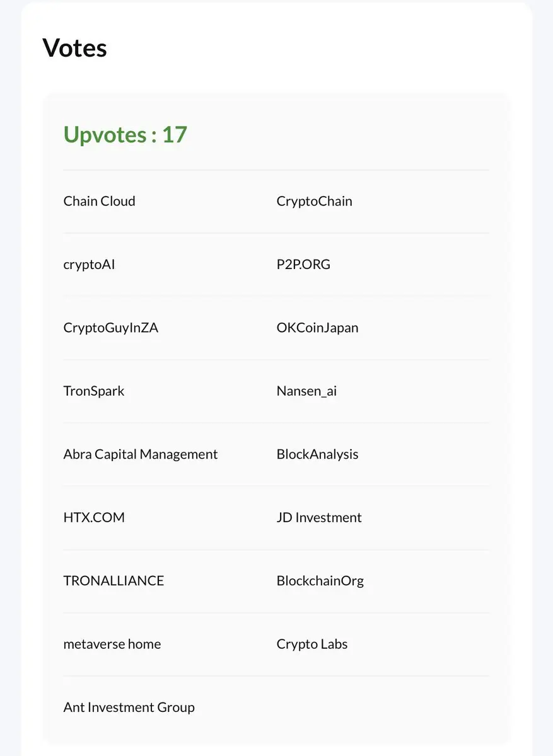Click the metaverse home entry
Viewport: 553px width, 756px height.
(112, 644)
